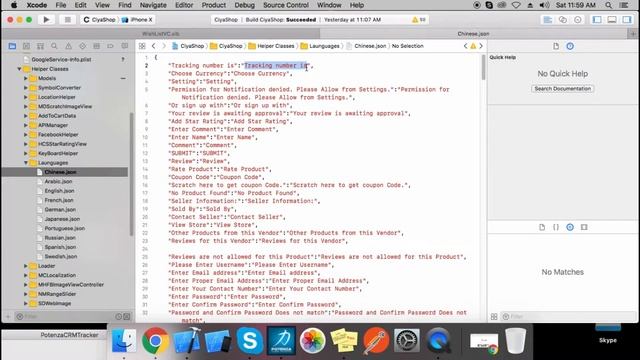Click Search Documentation button
This screenshot has width=640, height=360.
click(562, 89)
